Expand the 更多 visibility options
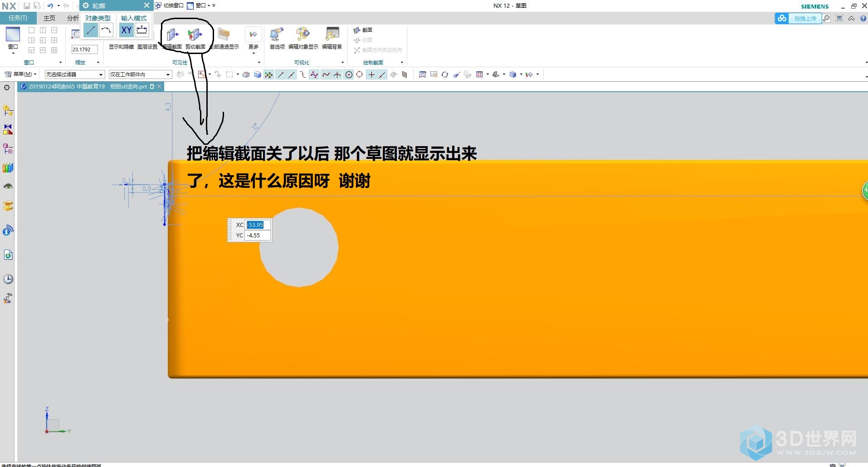868x467 pixels. point(253,40)
